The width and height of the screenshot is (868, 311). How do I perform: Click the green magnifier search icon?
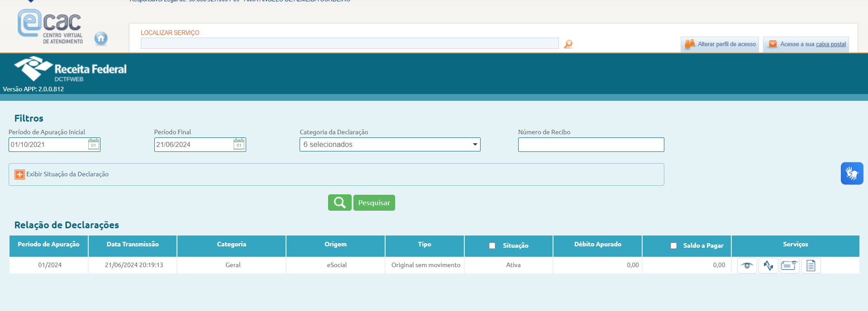tap(339, 203)
